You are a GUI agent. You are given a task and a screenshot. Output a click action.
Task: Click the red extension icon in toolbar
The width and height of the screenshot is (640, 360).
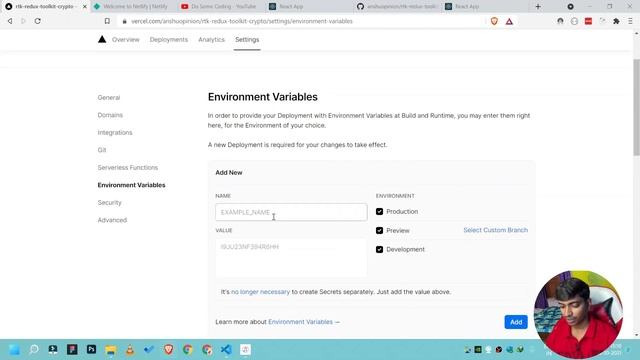coord(588,21)
